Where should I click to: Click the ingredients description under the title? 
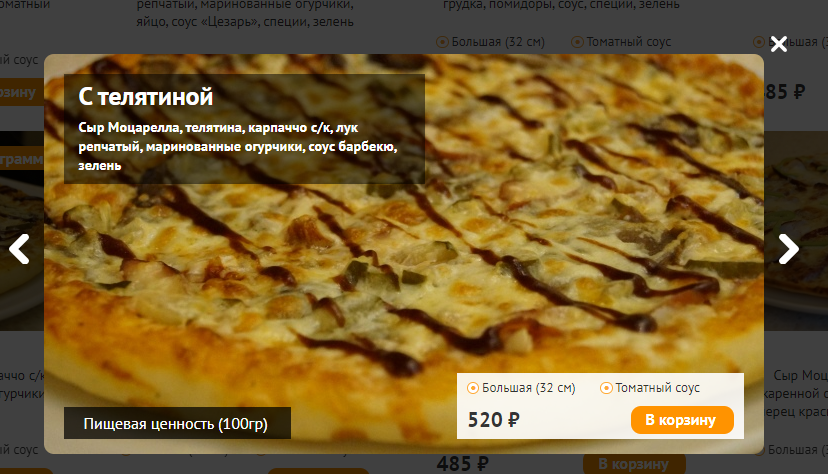point(238,146)
